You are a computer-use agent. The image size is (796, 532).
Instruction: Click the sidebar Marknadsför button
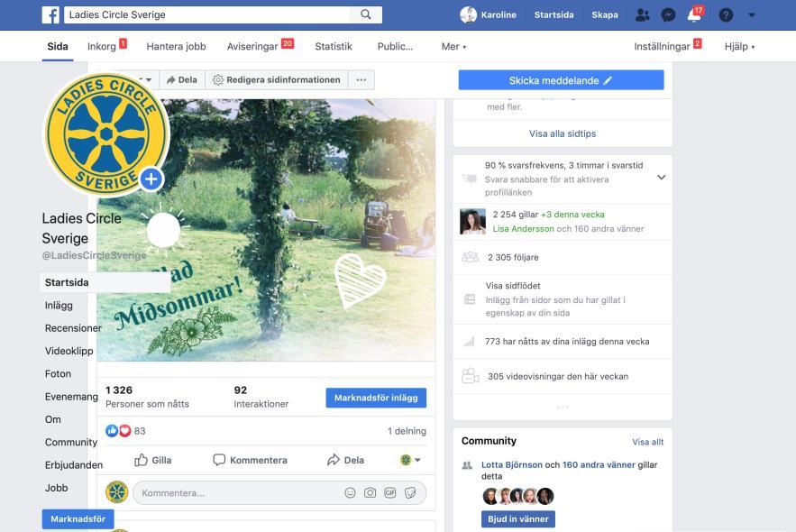pos(78,518)
